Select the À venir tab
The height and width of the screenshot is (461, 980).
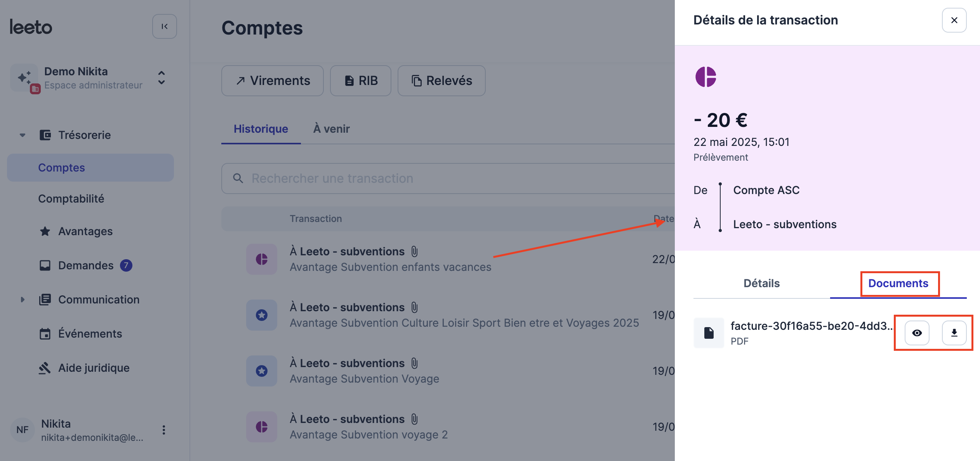tap(331, 129)
